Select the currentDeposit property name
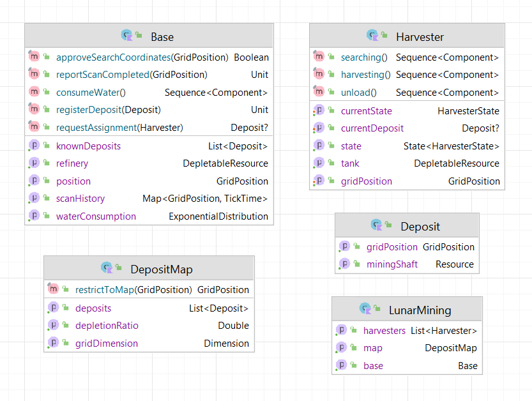The width and height of the screenshot is (532, 401). 372,128
